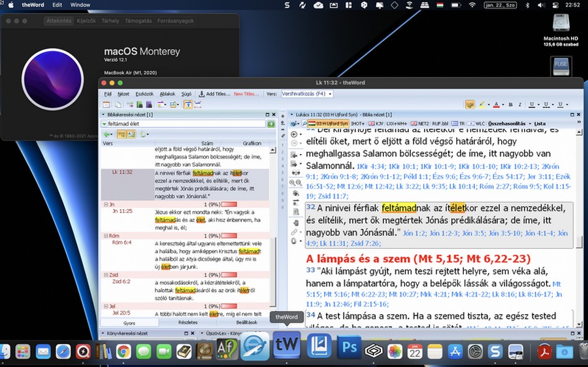Open the Calendar app showing 22 in dock

point(415,351)
